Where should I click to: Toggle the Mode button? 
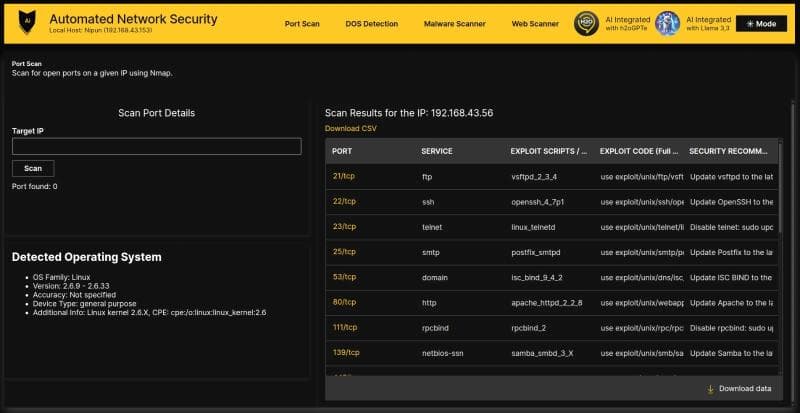761,23
